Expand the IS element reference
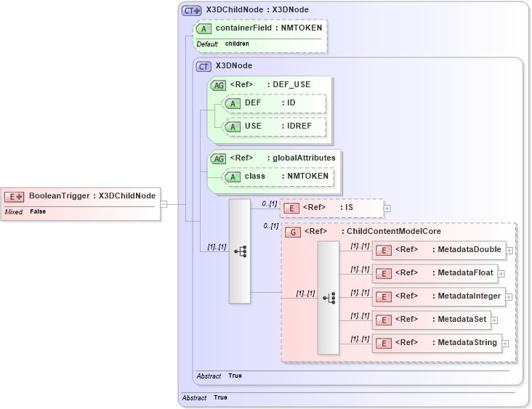 tap(387, 208)
